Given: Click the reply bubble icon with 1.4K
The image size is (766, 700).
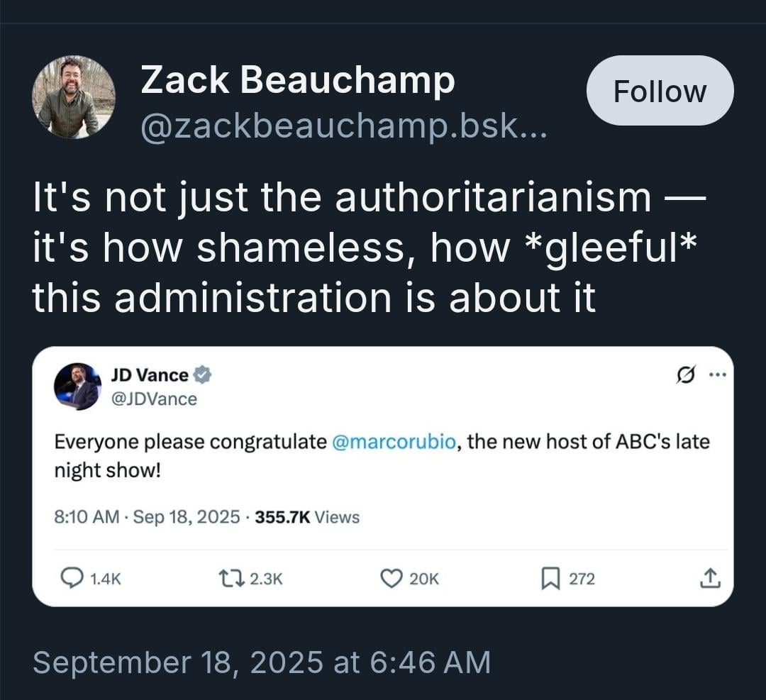Looking at the screenshot, I should click(x=72, y=578).
